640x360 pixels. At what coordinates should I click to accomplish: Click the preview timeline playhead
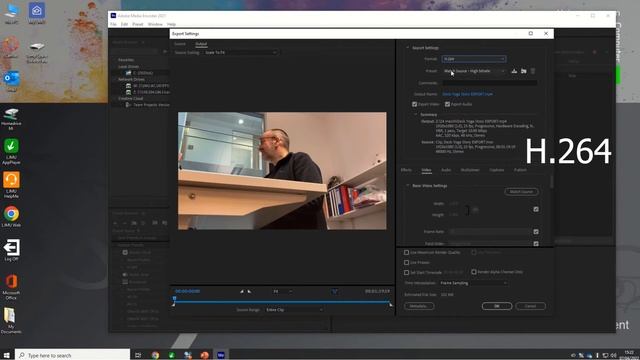(x=174, y=300)
